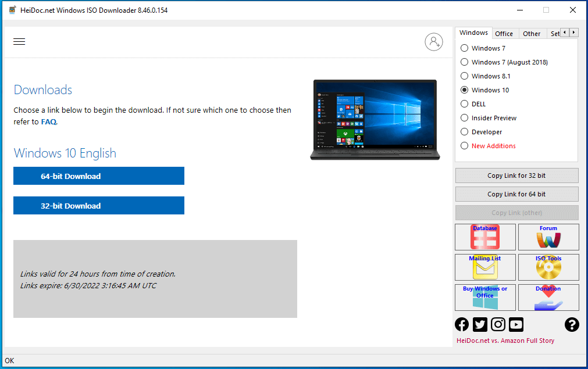Switch to the Other tab

pos(532,34)
